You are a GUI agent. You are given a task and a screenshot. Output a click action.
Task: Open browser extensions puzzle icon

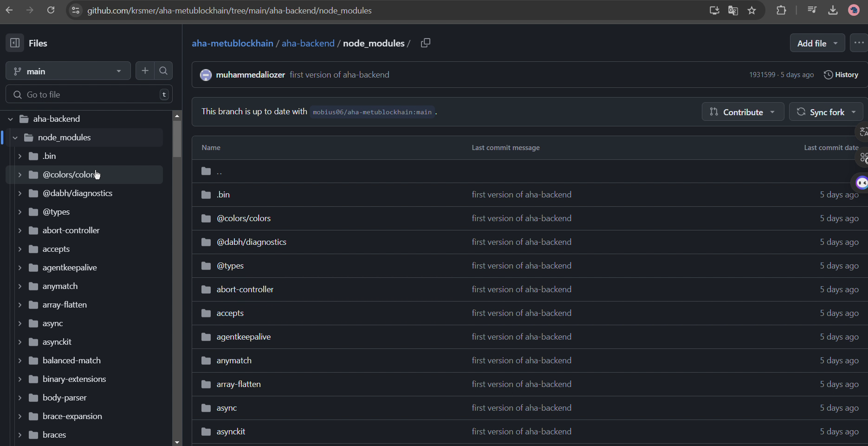click(x=781, y=10)
